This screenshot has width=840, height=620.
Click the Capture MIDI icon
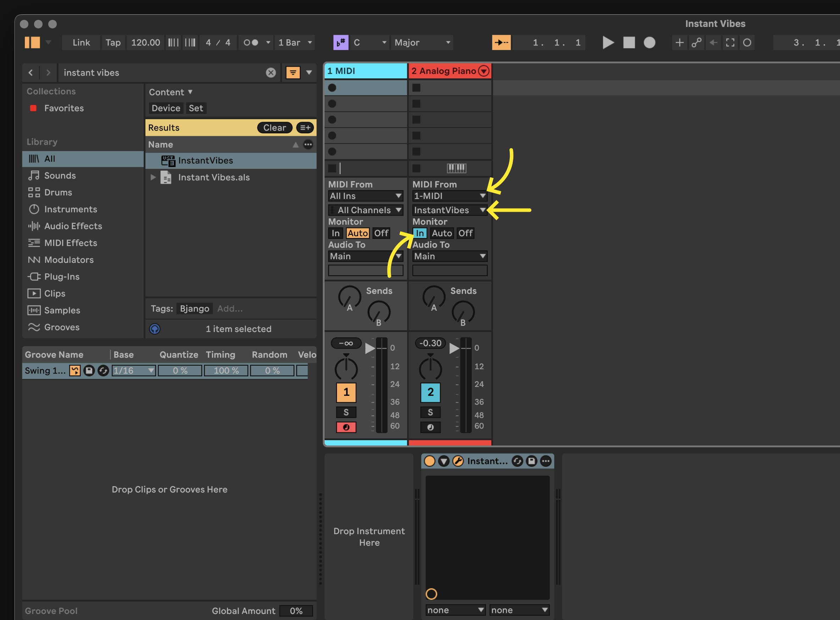click(x=730, y=43)
